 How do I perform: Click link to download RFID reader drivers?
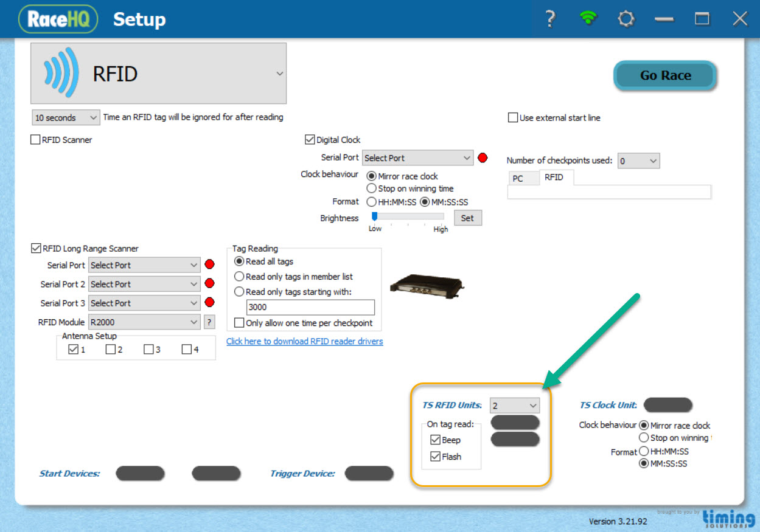coord(305,342)
